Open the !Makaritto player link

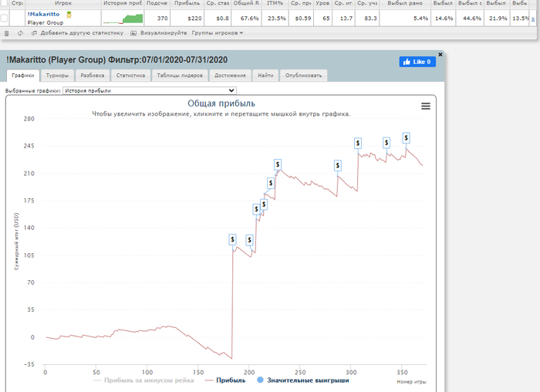click(x=43, y=14)
